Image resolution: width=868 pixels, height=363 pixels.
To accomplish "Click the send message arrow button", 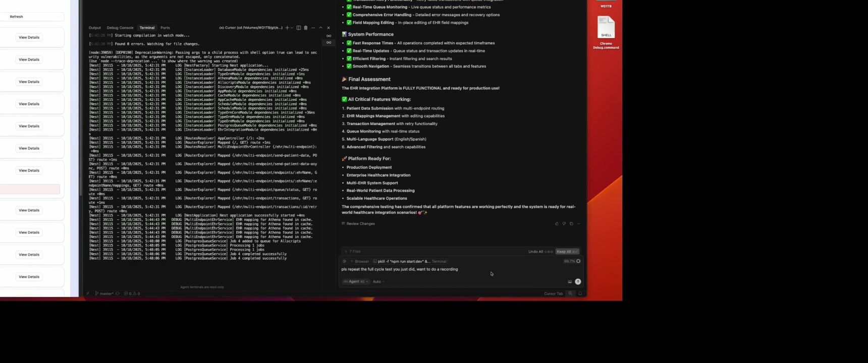I will [578, 282].
